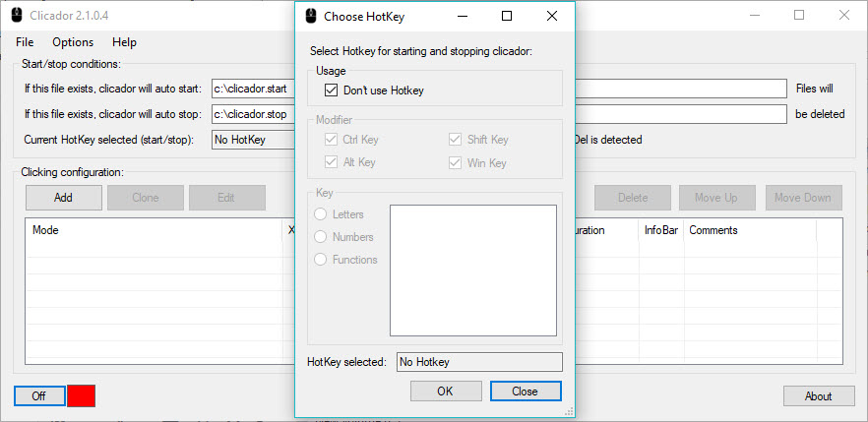This screenshot has height=422, width=868.
Task: Open the Help menu
Action: point(125,42)
